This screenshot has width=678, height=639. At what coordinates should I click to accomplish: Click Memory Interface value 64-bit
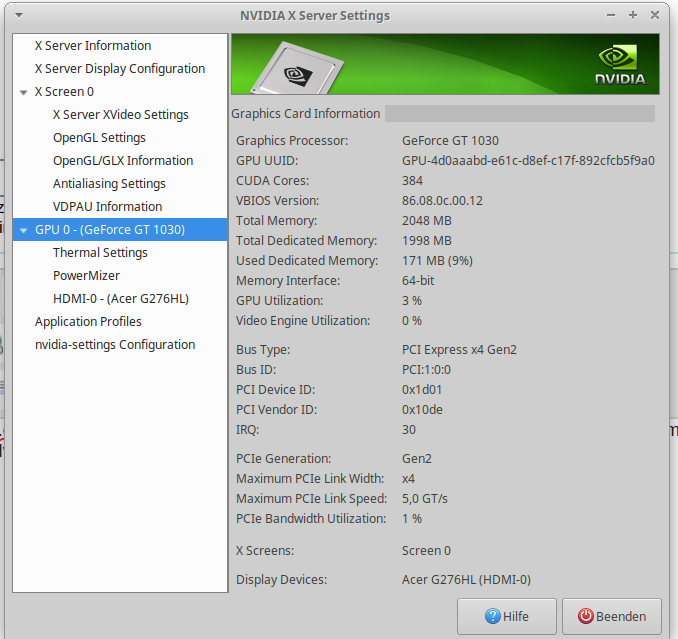pyautogui.click(x=418, y=281)
